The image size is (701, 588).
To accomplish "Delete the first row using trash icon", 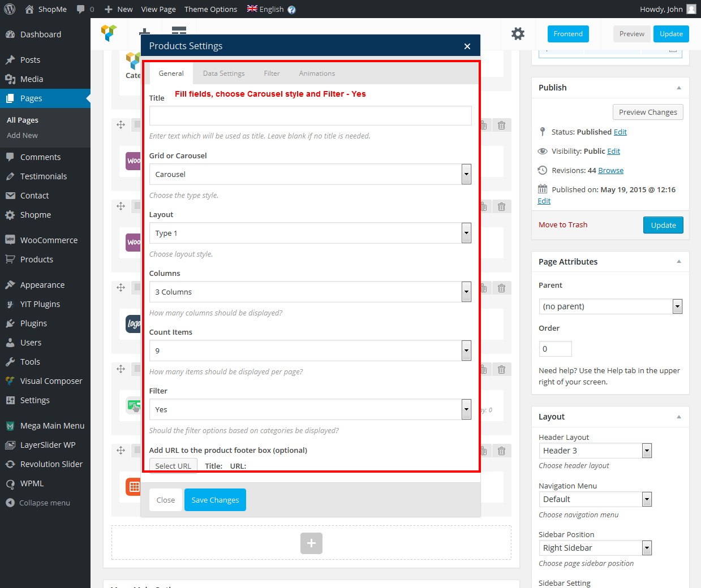I will pos(501,125).
